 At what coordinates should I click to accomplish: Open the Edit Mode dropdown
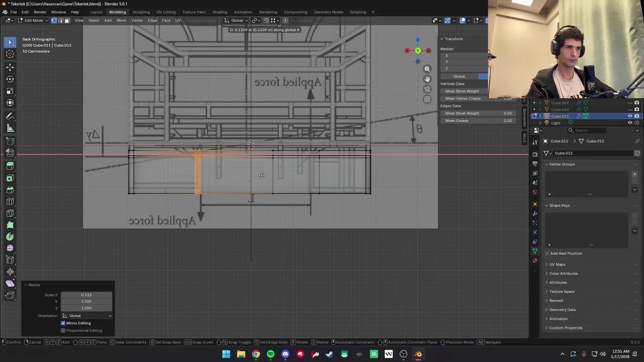33,21
